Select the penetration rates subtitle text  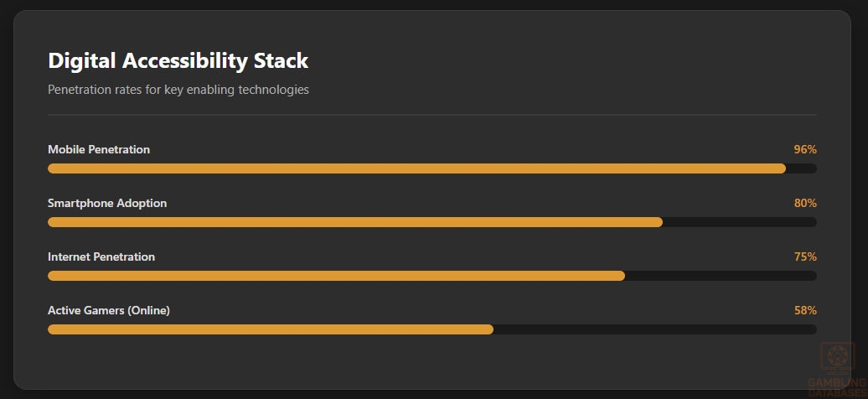[178, 90]
